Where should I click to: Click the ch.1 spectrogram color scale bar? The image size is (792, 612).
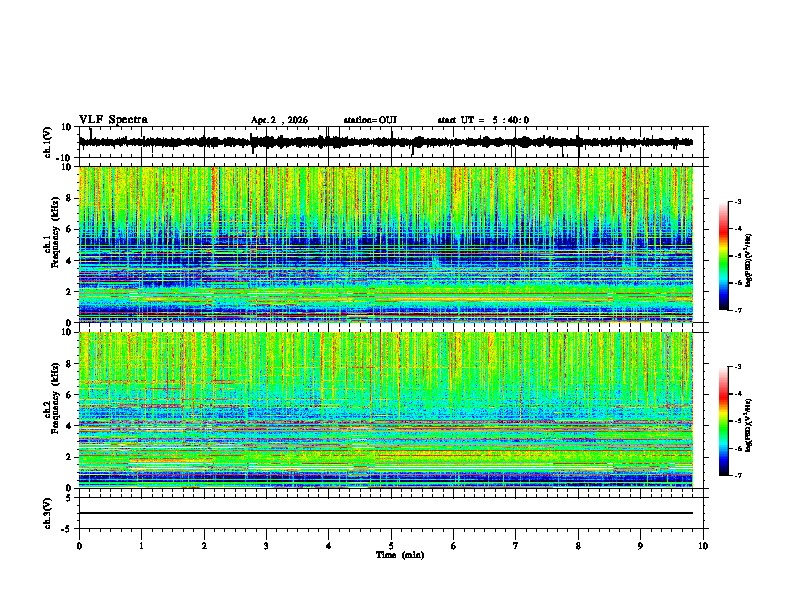[724, 256]
